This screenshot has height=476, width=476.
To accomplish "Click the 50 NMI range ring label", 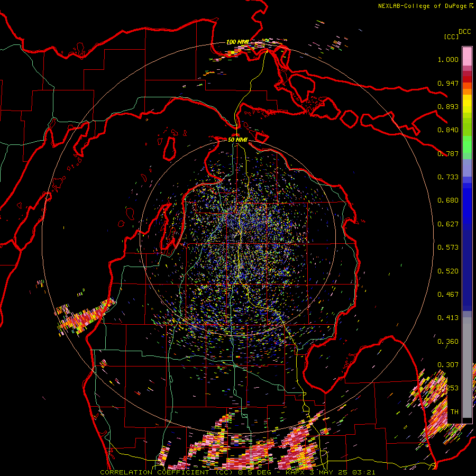I will [237, 140].
